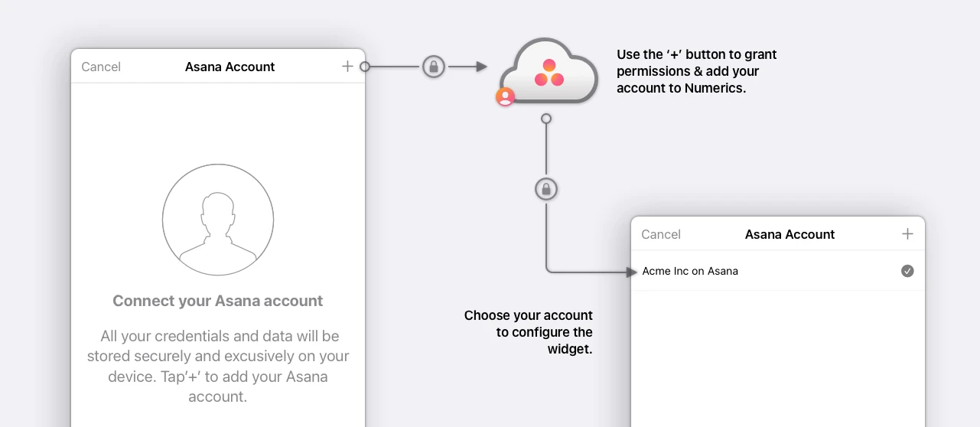This screenshot has width=980, height=427.
Task: Click the orange user badge on the cloud
Action: [505, 96]
